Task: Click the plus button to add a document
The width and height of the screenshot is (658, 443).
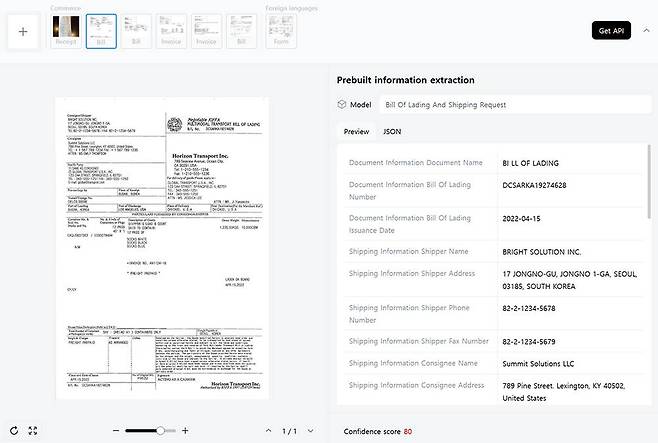Action: pos(24,32)
